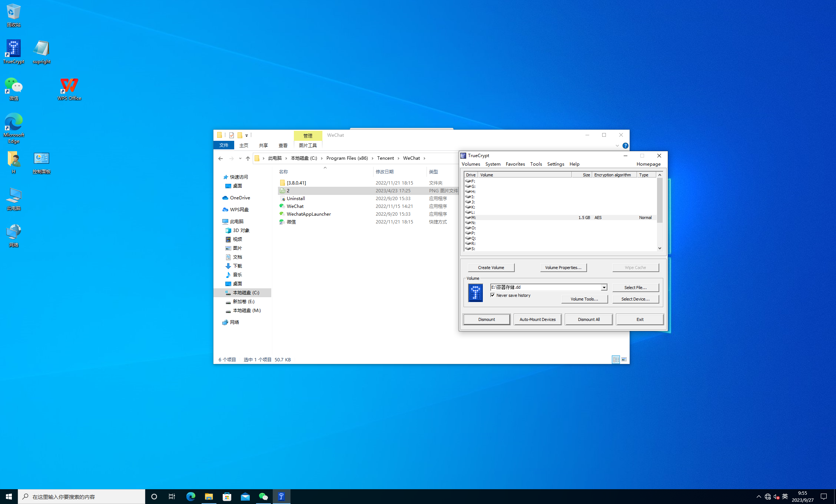Open Mail from the taskbar
Screen dimensions: 836x504
click(245, 497)
